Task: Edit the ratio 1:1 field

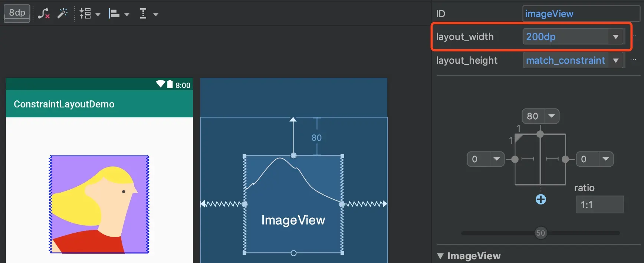Action: [x=600, y=204]
